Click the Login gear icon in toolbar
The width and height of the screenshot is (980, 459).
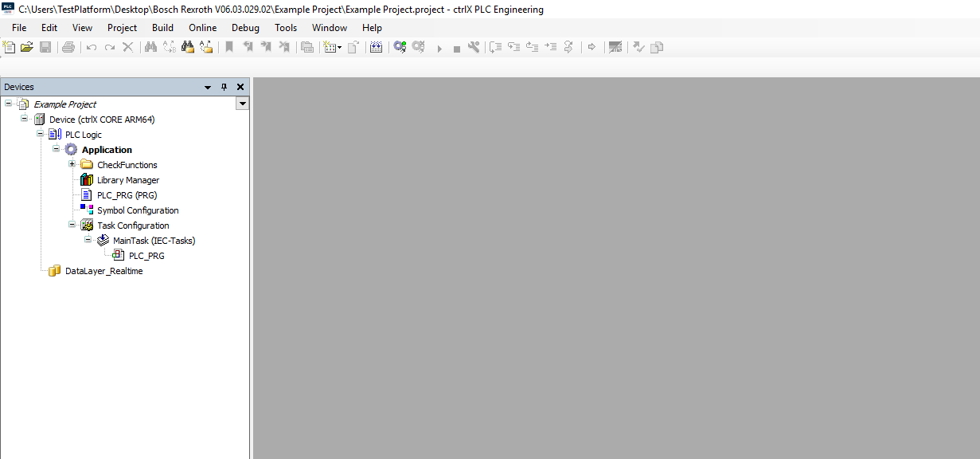click(400, 48)
